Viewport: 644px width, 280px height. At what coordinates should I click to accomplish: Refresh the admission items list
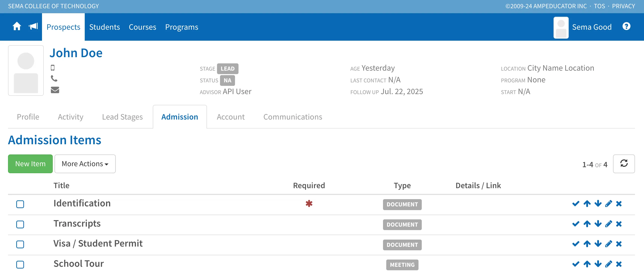[x=624, y=164]
